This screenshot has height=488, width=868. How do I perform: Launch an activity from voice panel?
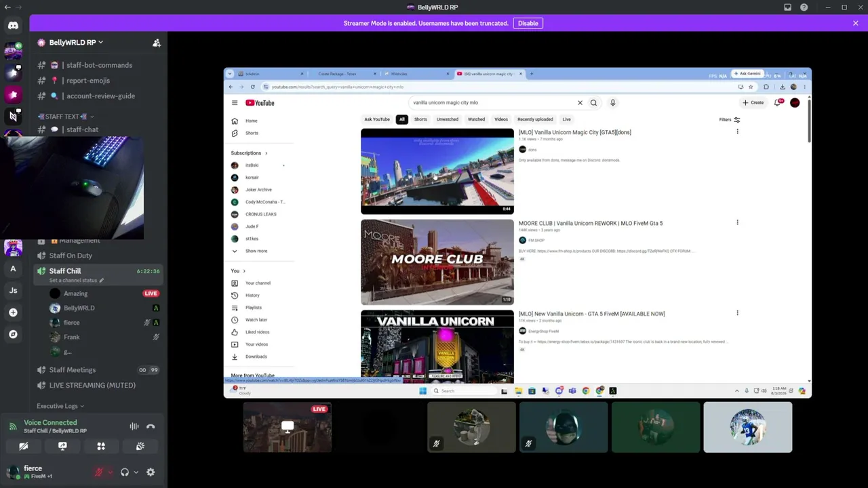coord(101,446)
